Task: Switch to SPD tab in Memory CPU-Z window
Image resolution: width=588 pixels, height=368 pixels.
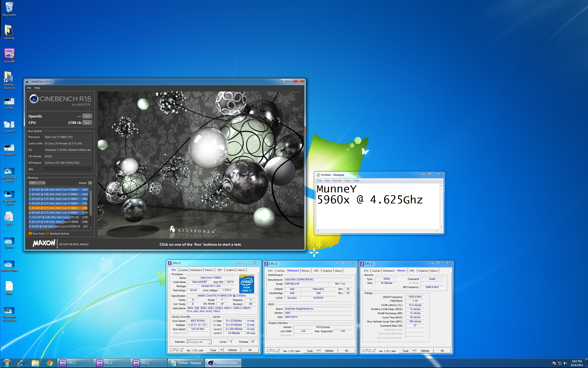Action: (x=412, y=271)
